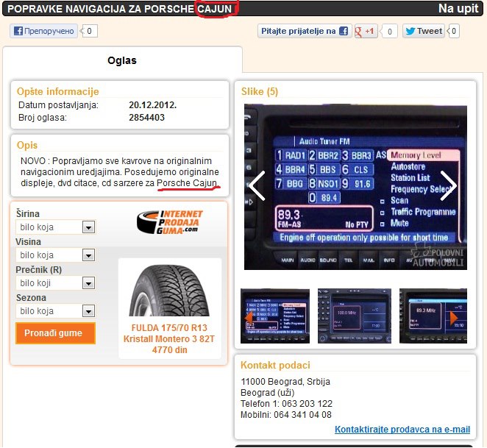Viewport: 487px width, 448px height.
Task: Click the Google +1 counter bubble
Action: tap(389, 32)
